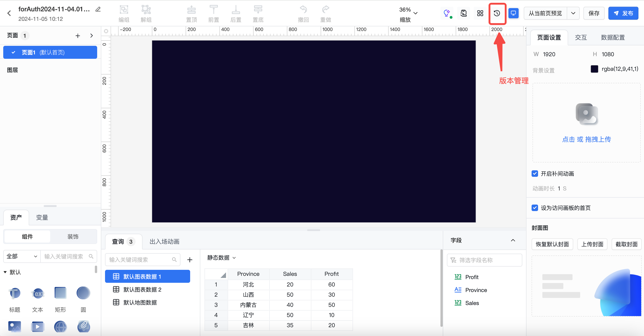Open the background color swatch
Image resolution: width=644 pixels, height=336 pixels.
click(x=594, y=69)
